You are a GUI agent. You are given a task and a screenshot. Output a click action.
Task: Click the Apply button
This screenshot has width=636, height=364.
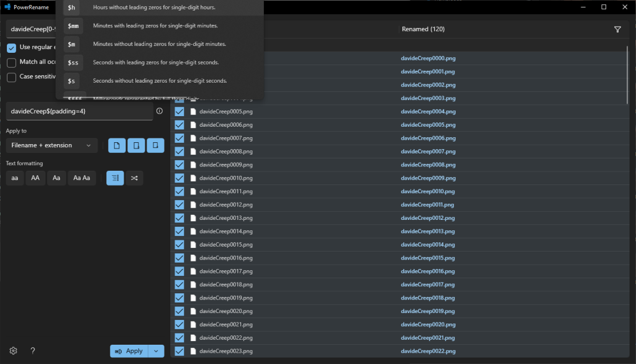(x=129, y=351)
